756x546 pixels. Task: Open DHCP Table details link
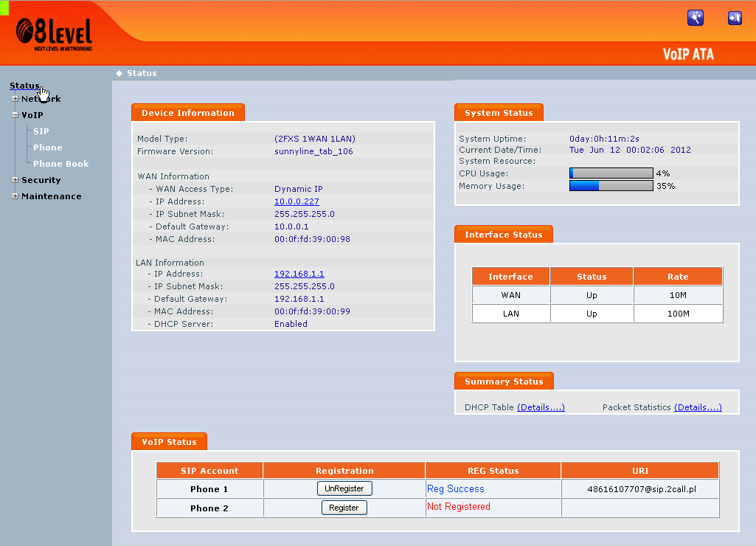tap(541, 407)
